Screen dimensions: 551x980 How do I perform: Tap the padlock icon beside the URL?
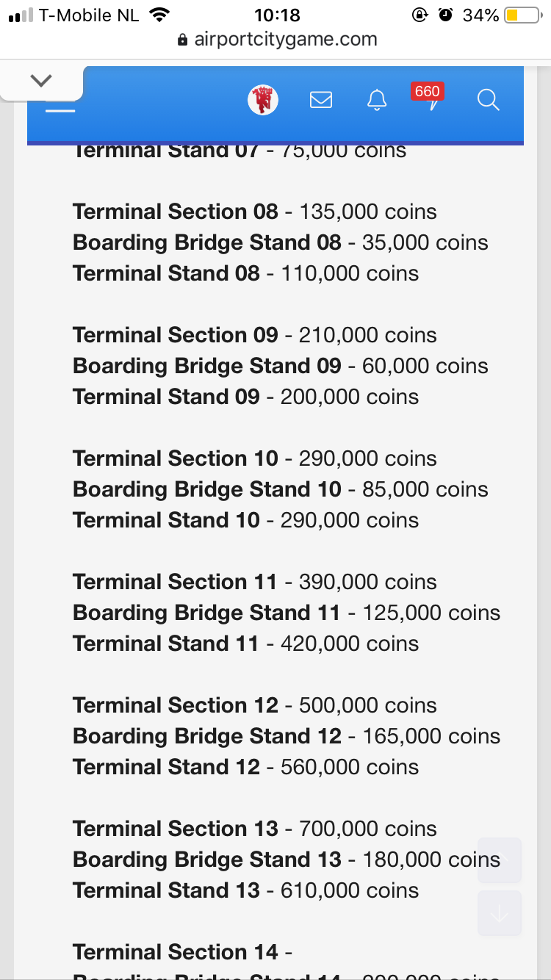point(183,40)
